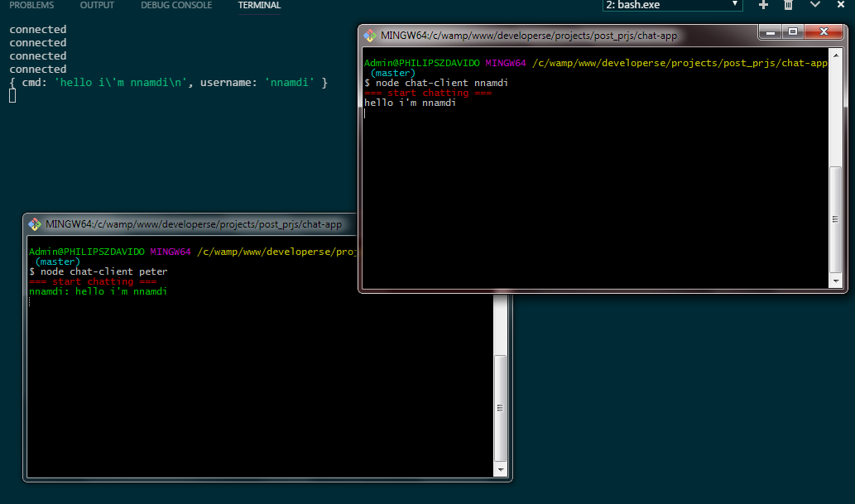
Task: Click the MINGW64 icon on the peter chat window
Action: (x=33, y=223)
